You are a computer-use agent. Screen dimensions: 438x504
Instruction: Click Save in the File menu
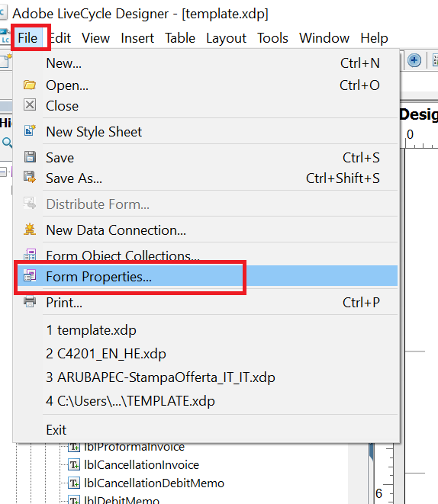pyautogui.click(x=206, y=158)
